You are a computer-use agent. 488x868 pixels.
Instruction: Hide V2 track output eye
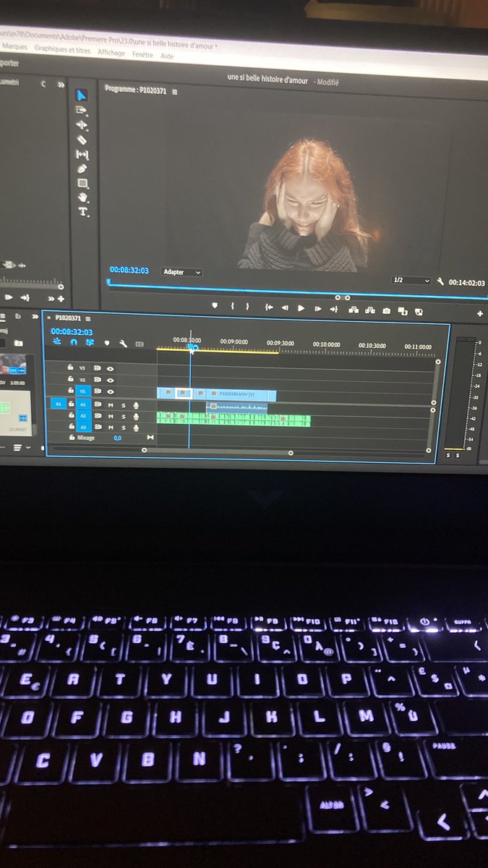click(111, 380)
